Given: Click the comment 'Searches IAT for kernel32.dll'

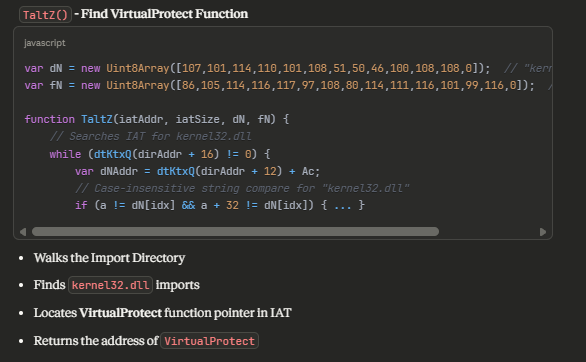Looking at the screenshot, I should pyautogui.click(x=151, y=136).
